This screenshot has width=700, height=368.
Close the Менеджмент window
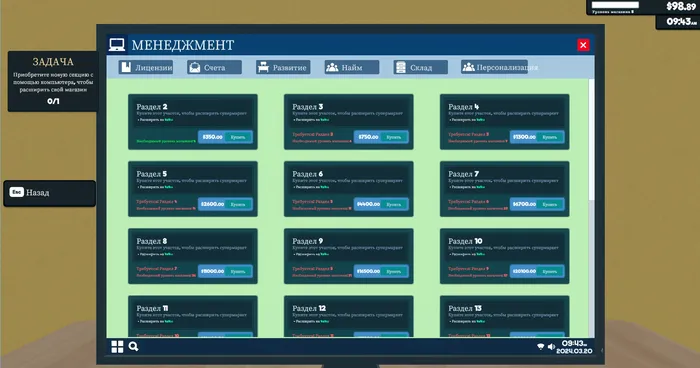(583, 45)
